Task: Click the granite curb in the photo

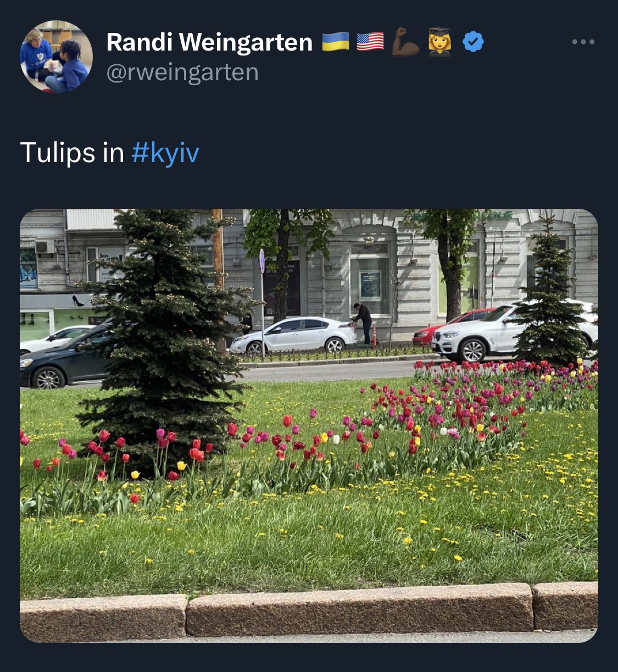Action: tap(309, 611)
